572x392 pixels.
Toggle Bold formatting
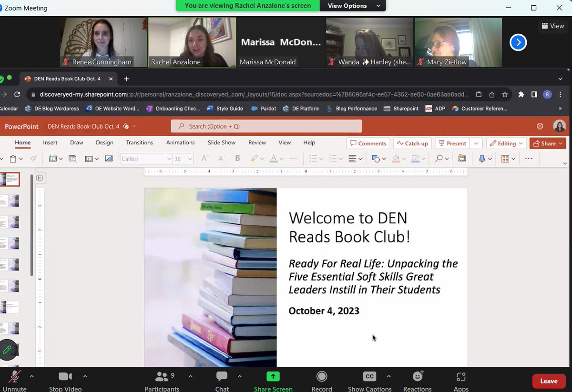pyautogui.click(x=237, y=159)
